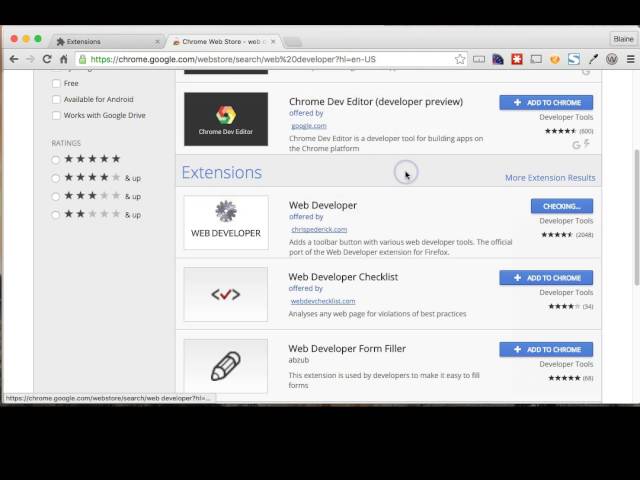640x480 pixels.
Task: Click the eyedropper extension icon
Action: click(x=593, y=59)
